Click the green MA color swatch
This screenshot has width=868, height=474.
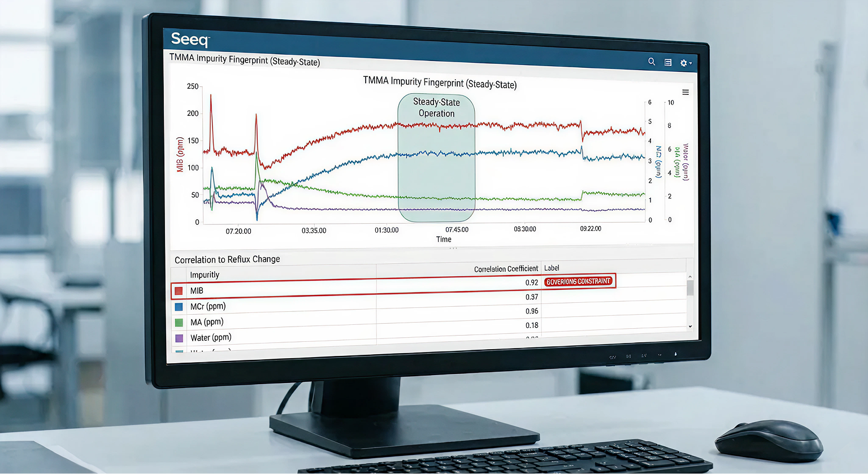pyautogui.click(x=179, y=323)
